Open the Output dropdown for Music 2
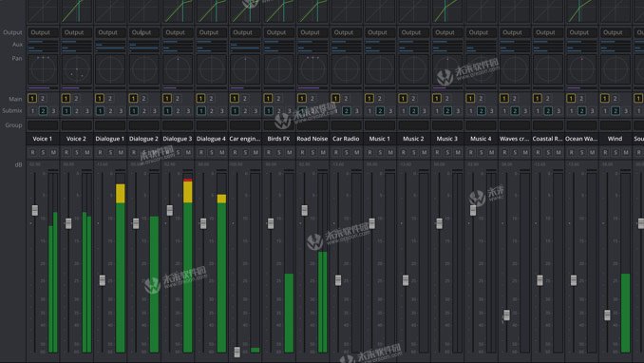The image size is (644, 363). click(413, 32)
